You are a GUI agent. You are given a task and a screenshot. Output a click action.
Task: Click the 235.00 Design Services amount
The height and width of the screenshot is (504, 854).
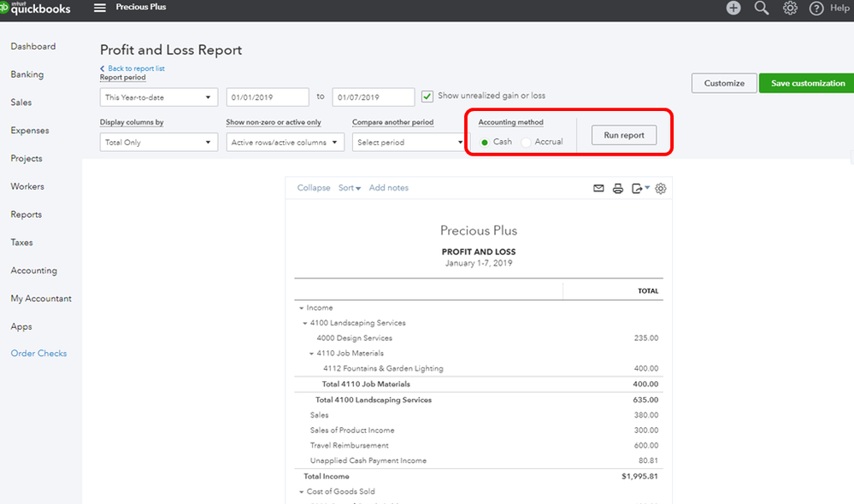[x=646, y=338]
